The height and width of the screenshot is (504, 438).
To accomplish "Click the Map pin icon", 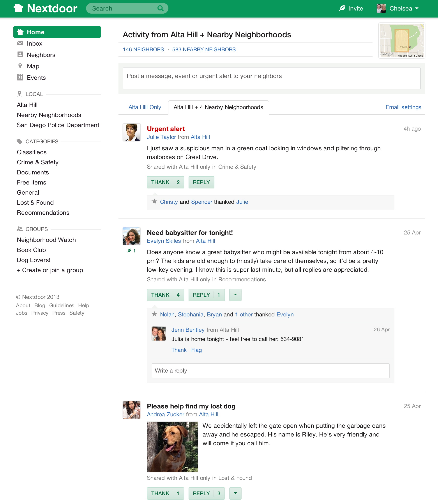I will click(x=20, y=66).
